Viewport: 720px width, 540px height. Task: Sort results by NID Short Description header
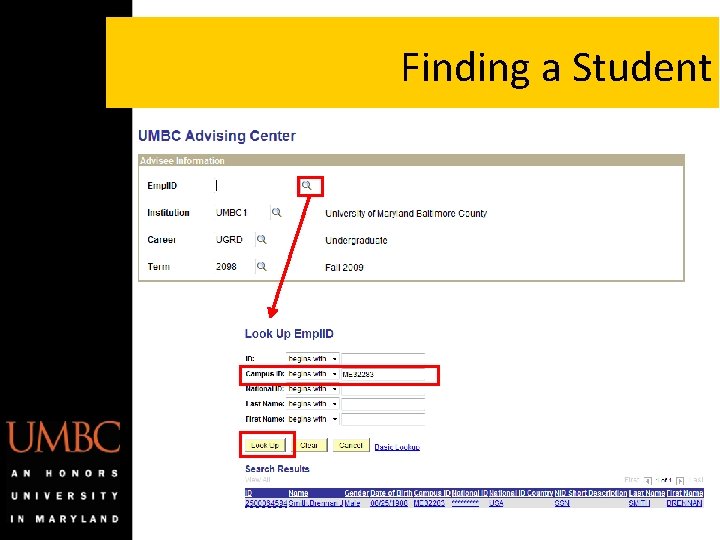pos(591,493)
